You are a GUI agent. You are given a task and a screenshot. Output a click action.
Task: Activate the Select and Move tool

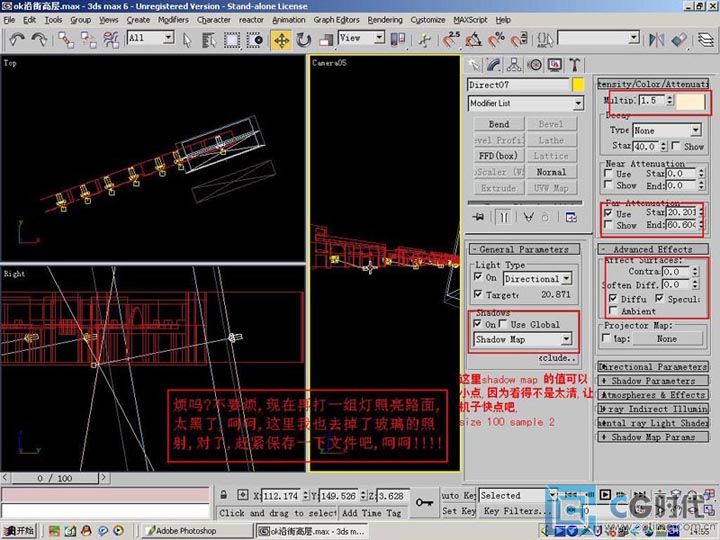tap(281, 40)
